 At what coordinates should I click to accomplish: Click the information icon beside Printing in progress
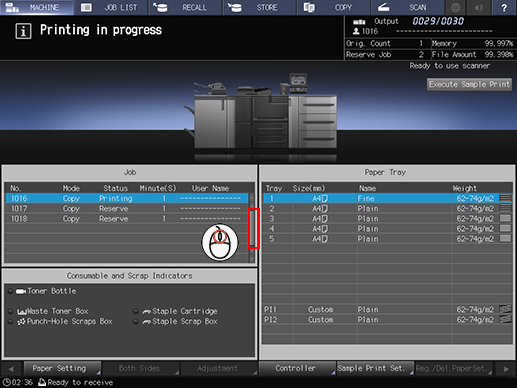[x=23, y=31]
